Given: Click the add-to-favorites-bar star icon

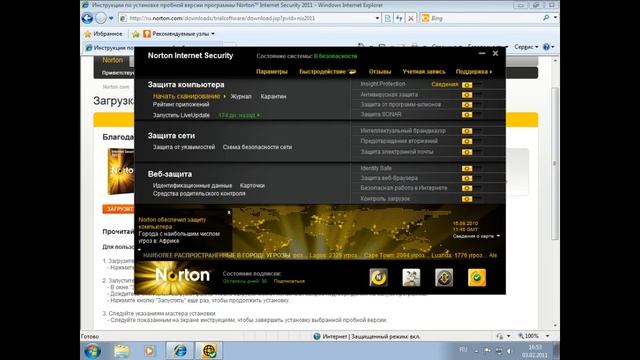Looking at the screenshot, I should pyautogui.click(x=136, y=34).
